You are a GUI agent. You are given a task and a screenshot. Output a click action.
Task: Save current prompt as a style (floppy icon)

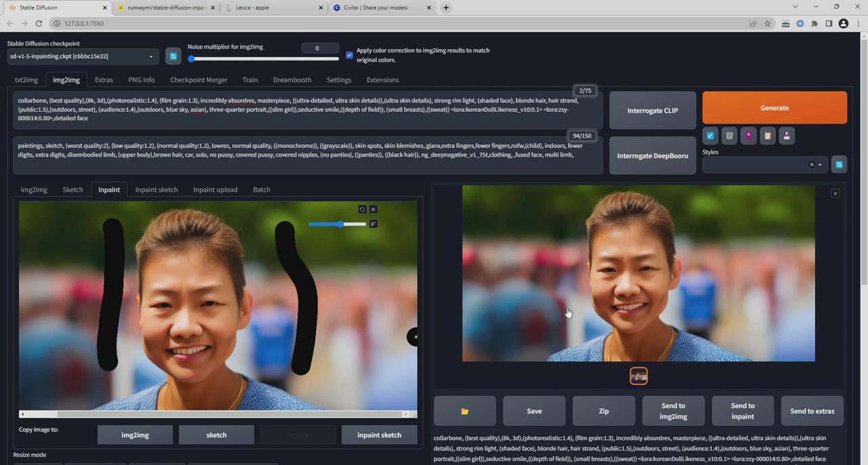pos(787,136)
